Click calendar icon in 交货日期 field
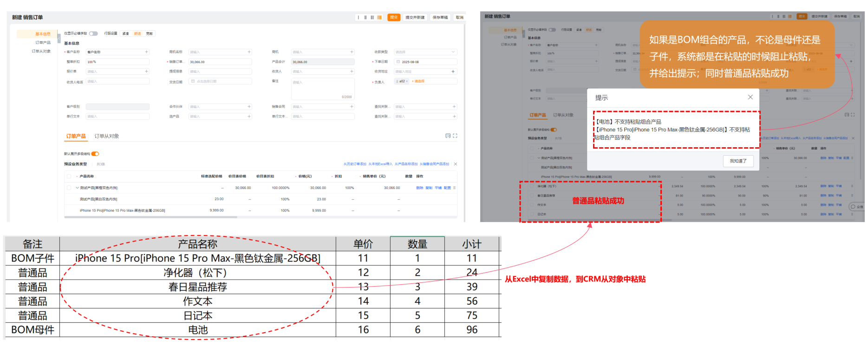The width and height of the screenshot is (868, 347). click(193, 81)
